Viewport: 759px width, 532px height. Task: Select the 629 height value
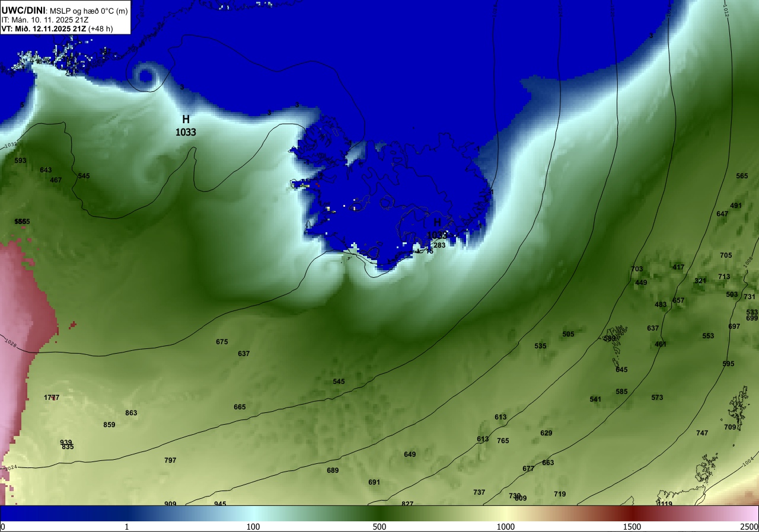point(546,433)
